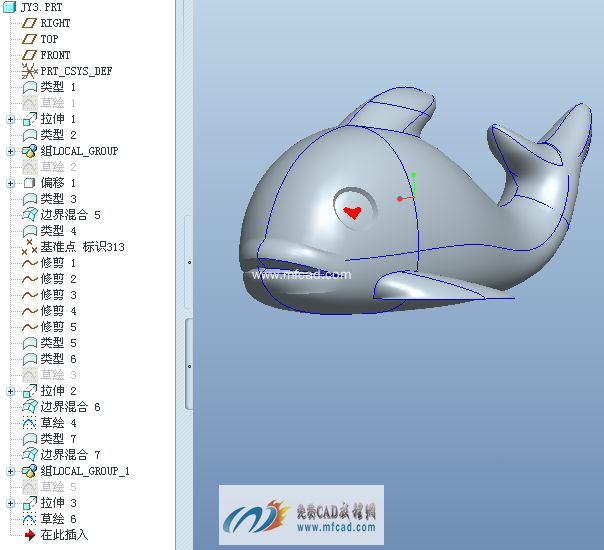The height and width of the screenshot is (550, 604).
Task: Click the 修剪 1 trim curve icon
Action: coord(29,263)
